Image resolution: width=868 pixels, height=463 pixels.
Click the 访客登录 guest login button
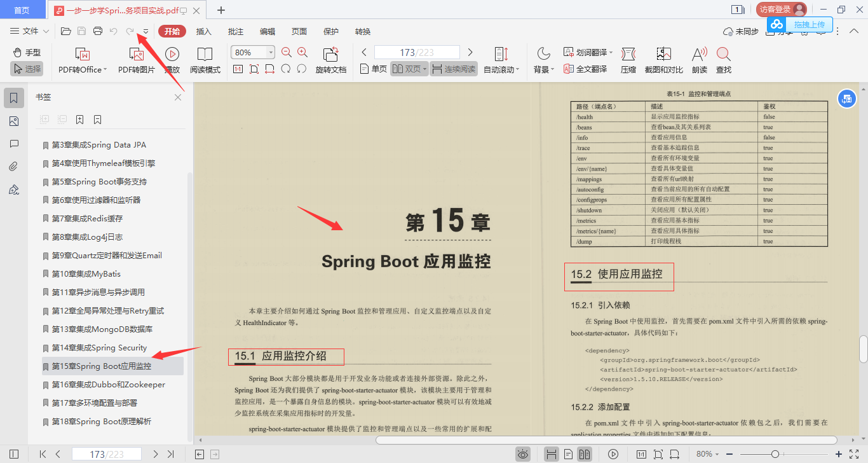tap(782, 10)
